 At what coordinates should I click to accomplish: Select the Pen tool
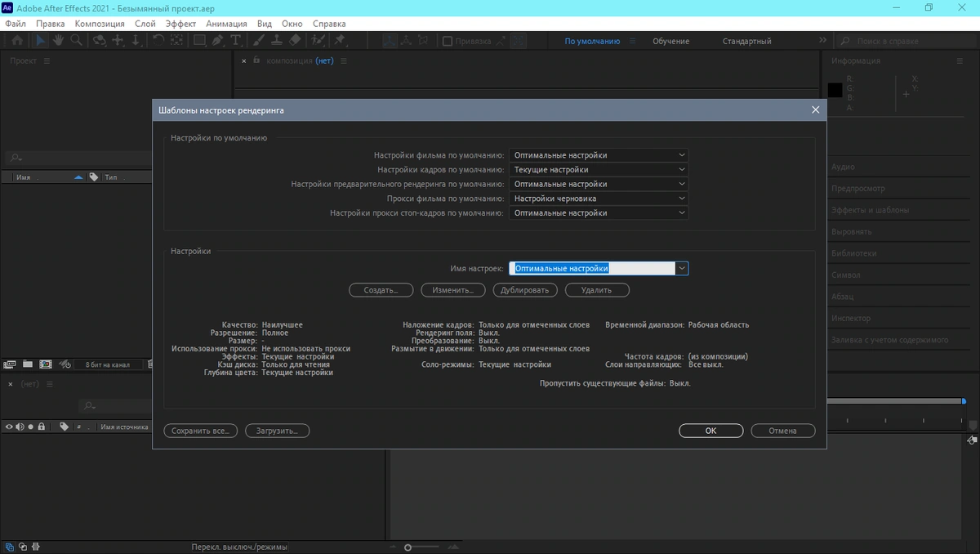pos(218,40)
